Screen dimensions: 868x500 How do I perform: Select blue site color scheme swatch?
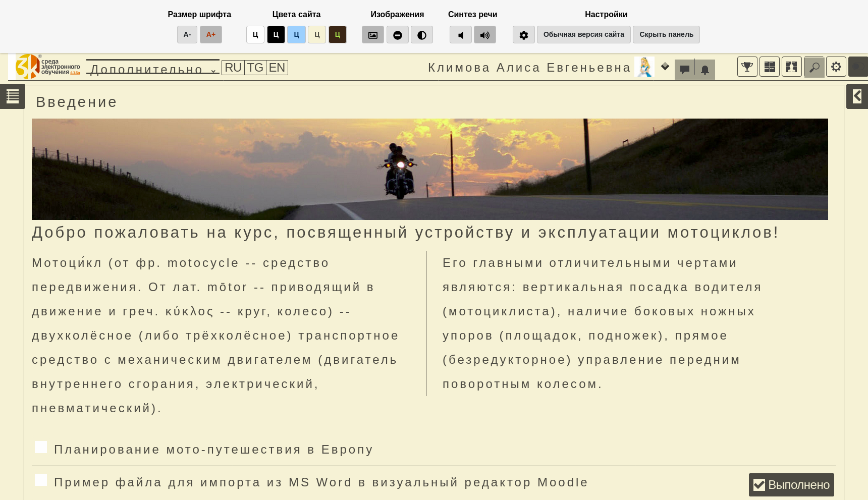point(297,35)
